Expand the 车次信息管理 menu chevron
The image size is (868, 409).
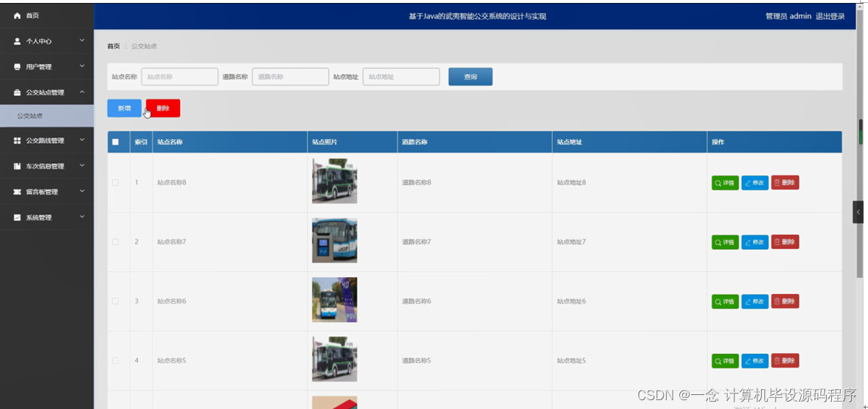pyautogui.click(x=82, y=166)
